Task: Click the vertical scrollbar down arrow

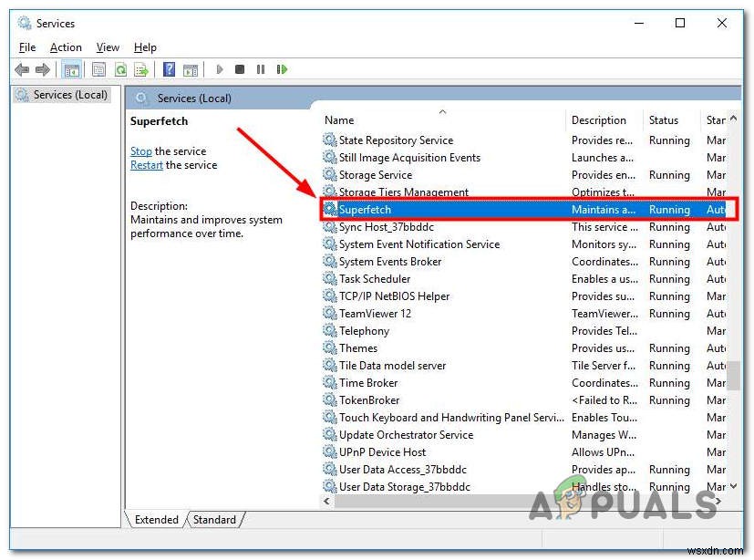Action: pos(733,486)
